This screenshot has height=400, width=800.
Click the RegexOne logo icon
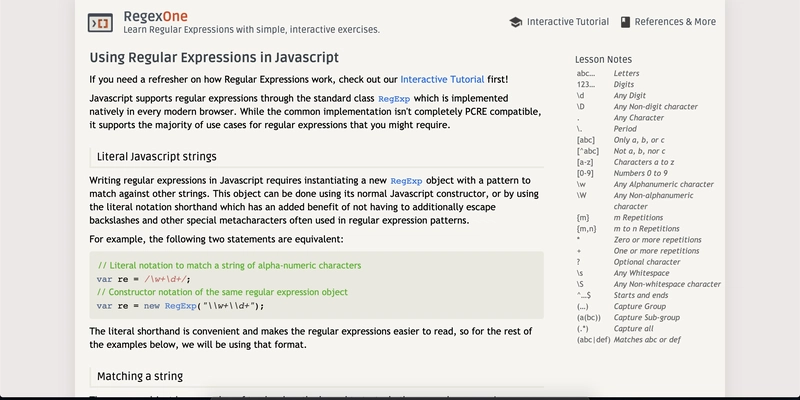click(x=100, y=22)
